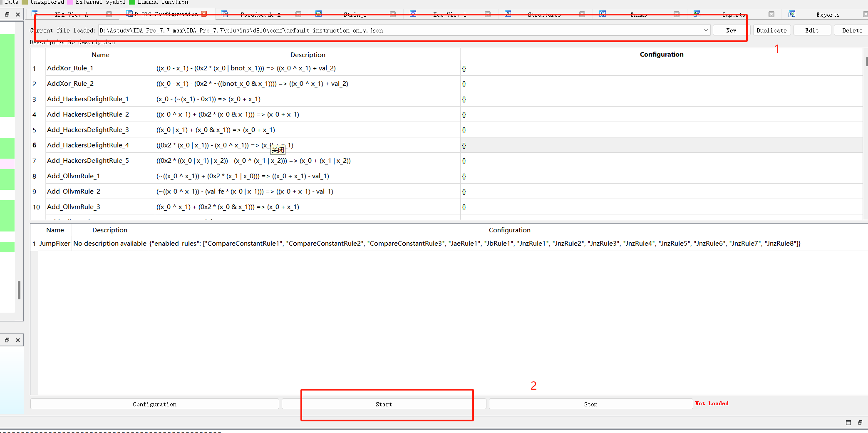Viewport: 868px width, 433px height.
Task: Close the upper left side panel
Action: pyautogui.click(x=18, y=14)
